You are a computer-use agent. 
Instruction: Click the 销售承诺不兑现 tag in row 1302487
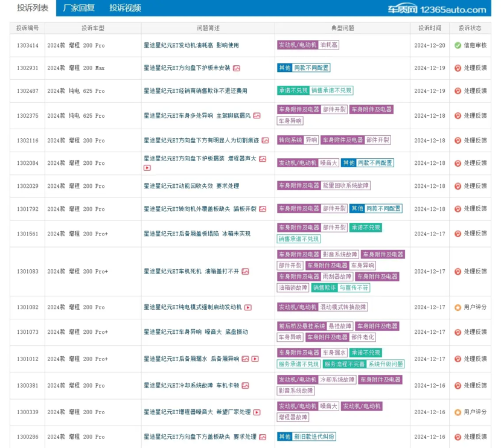[331, 91]
